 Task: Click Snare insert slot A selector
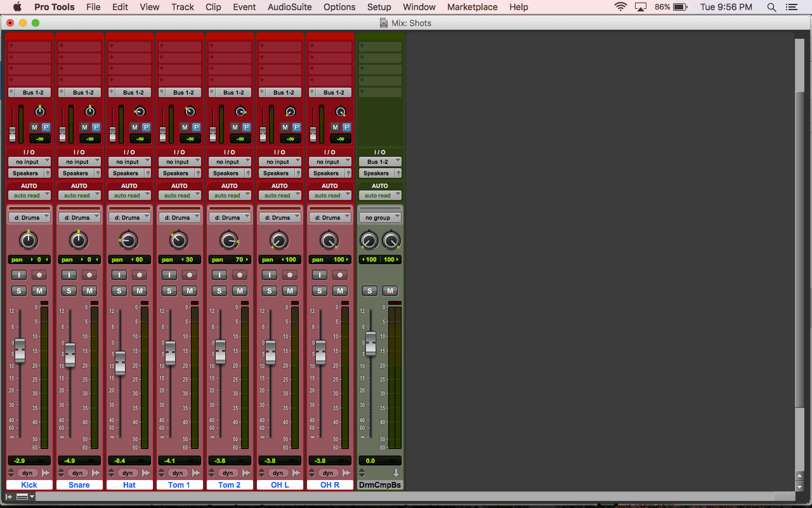click(79, 47)
